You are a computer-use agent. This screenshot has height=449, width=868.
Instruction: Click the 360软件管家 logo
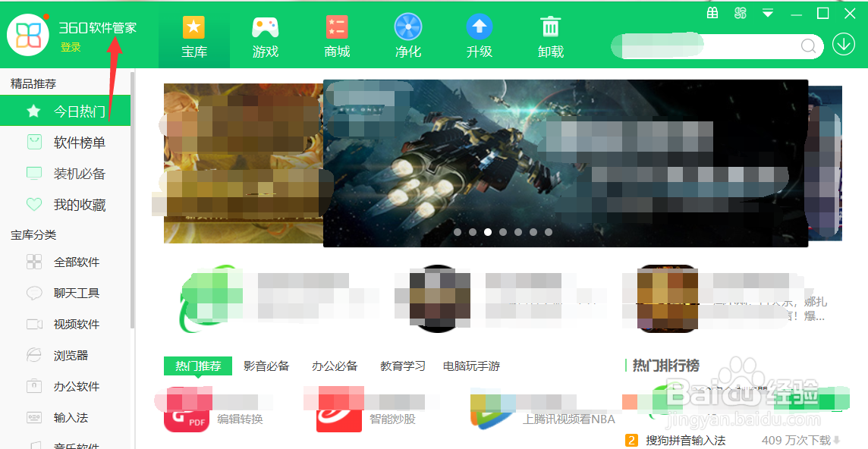point(99,27)
